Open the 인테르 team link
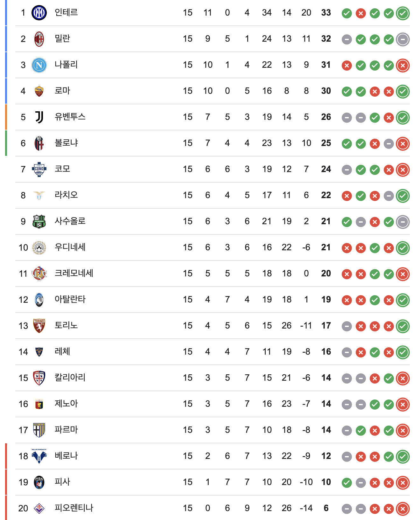The image size is (420, 520). pyautogui.click(x=66, y=13)
